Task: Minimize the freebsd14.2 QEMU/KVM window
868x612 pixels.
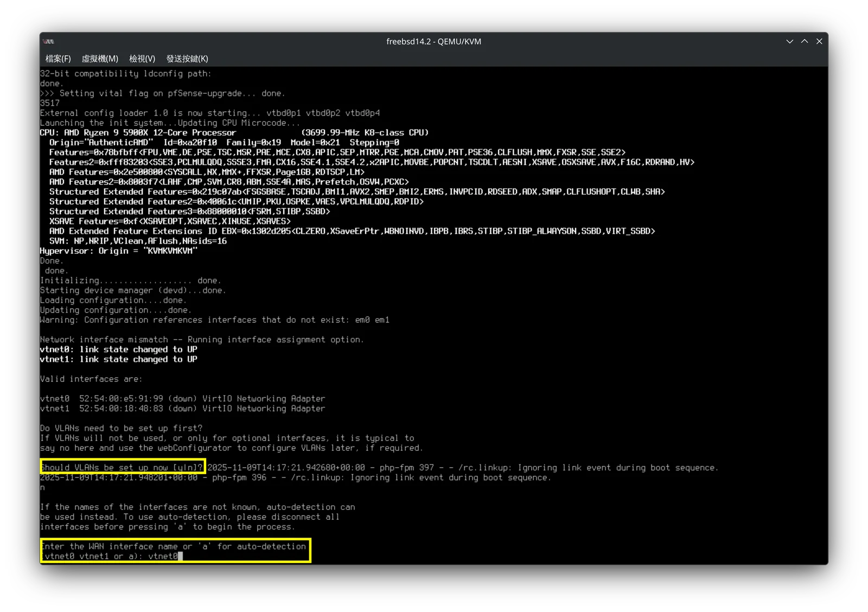Action: [x=790, y=42]
